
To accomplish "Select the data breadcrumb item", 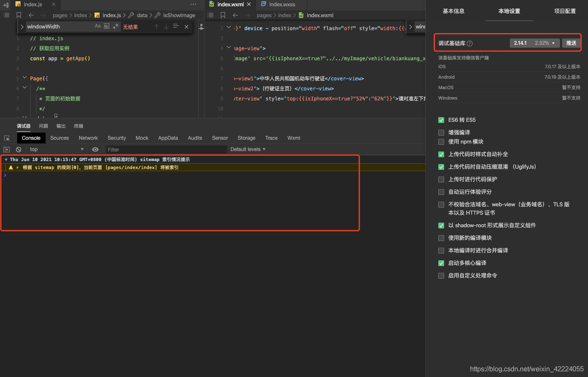I will coord(142,15).
